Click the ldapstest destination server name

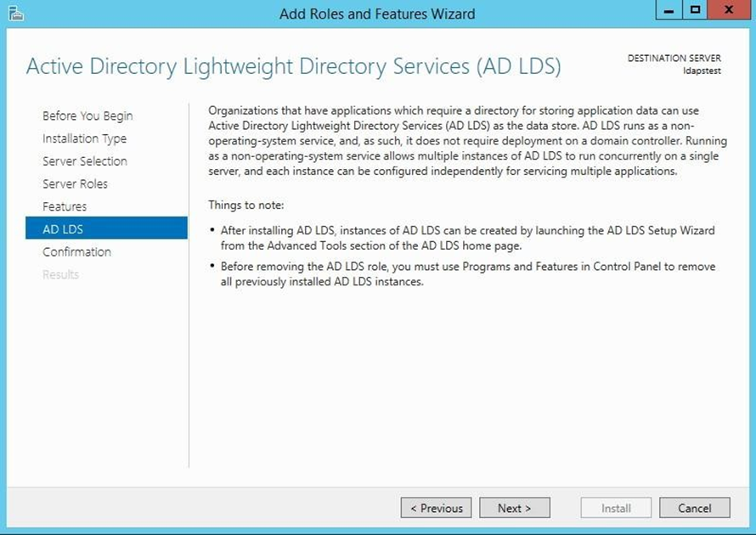coord(702,70)
